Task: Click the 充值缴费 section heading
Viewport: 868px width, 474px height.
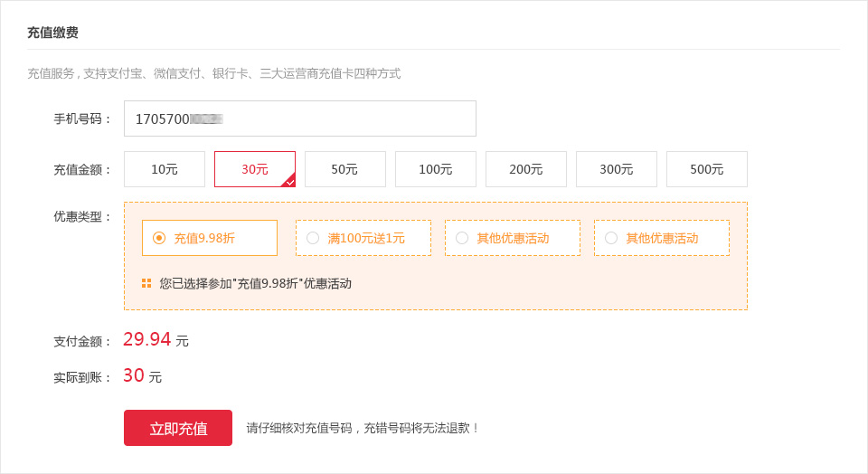Action: (52, 33)
